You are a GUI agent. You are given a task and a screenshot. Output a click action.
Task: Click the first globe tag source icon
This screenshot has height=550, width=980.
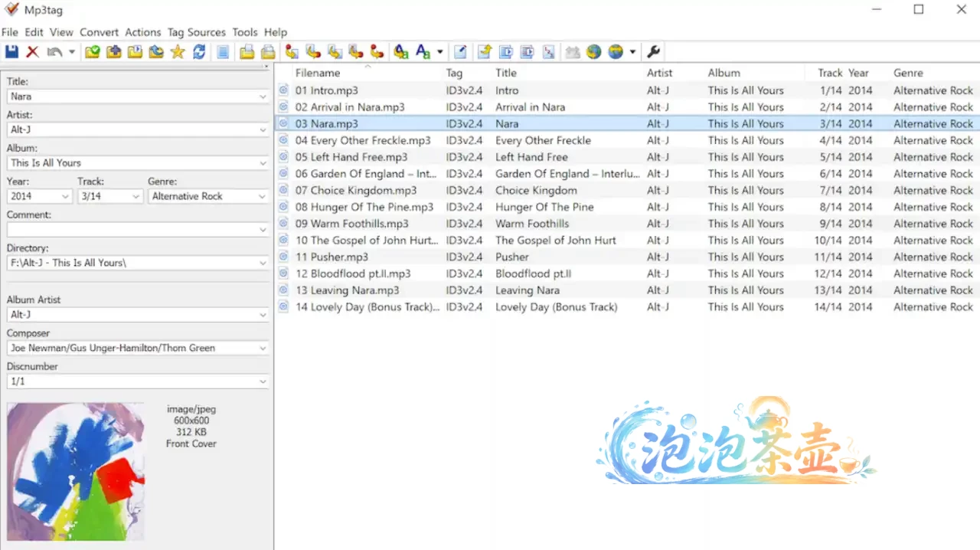pyautogui.click(x=593, y=52)
